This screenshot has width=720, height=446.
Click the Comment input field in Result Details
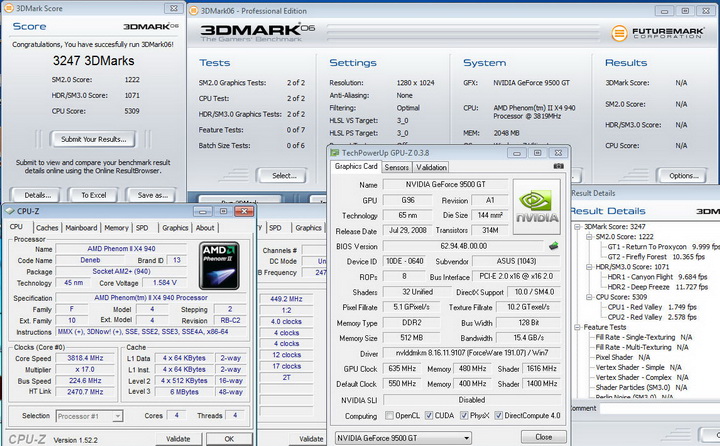click(x=659, y=408)
